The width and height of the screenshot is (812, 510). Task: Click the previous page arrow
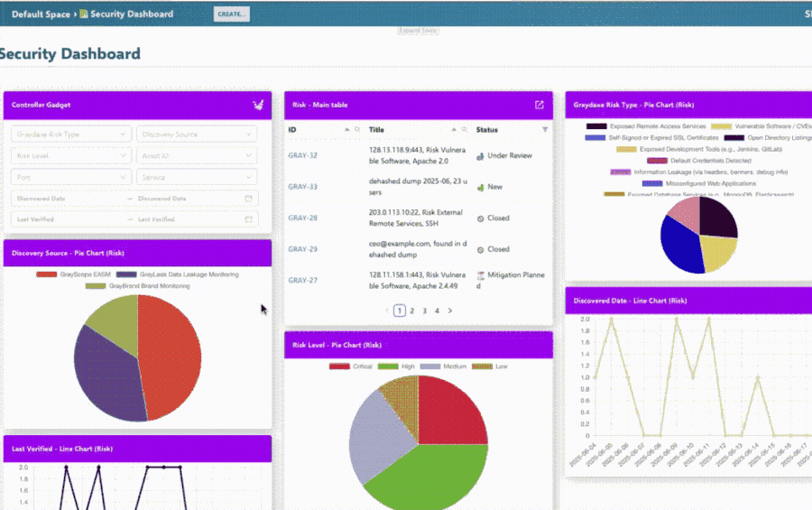[387, 311]
